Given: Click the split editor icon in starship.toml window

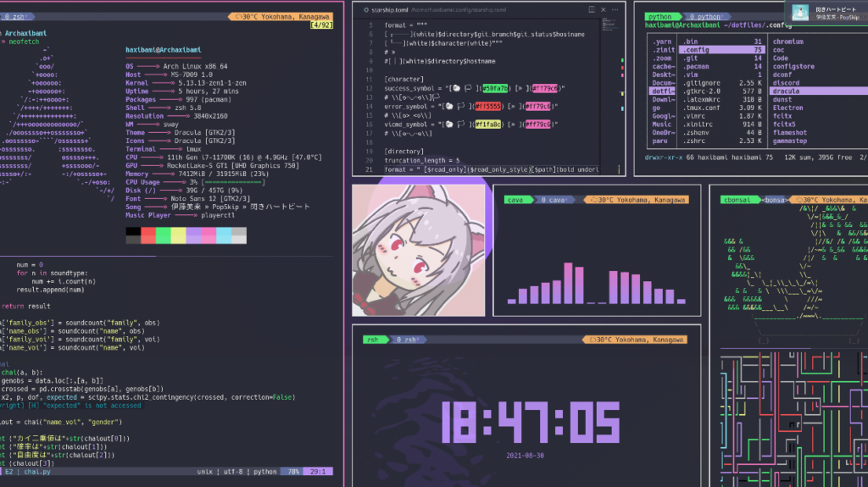Looking at the screenshot, I should click(x=592, y=9).
